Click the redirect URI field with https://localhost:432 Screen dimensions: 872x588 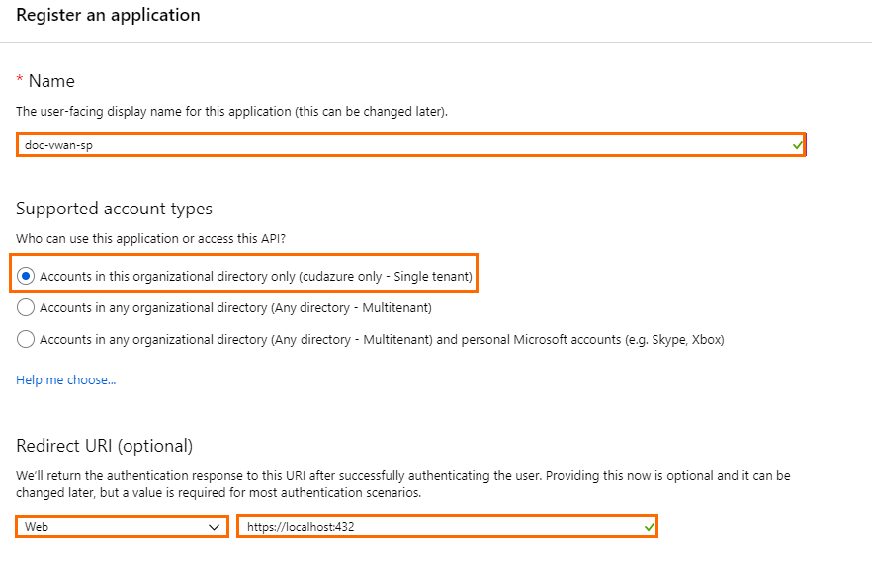(x=447, y=527)
